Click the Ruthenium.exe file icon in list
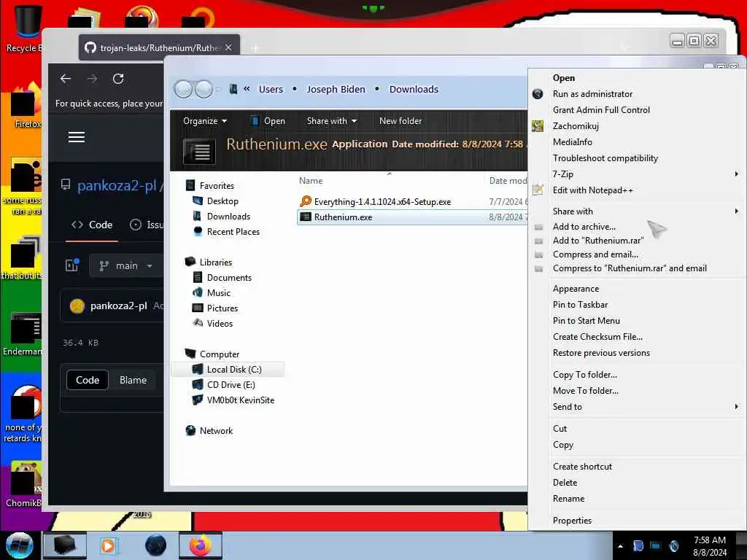The width and height of the screenshot is (747, 560). 306,217
